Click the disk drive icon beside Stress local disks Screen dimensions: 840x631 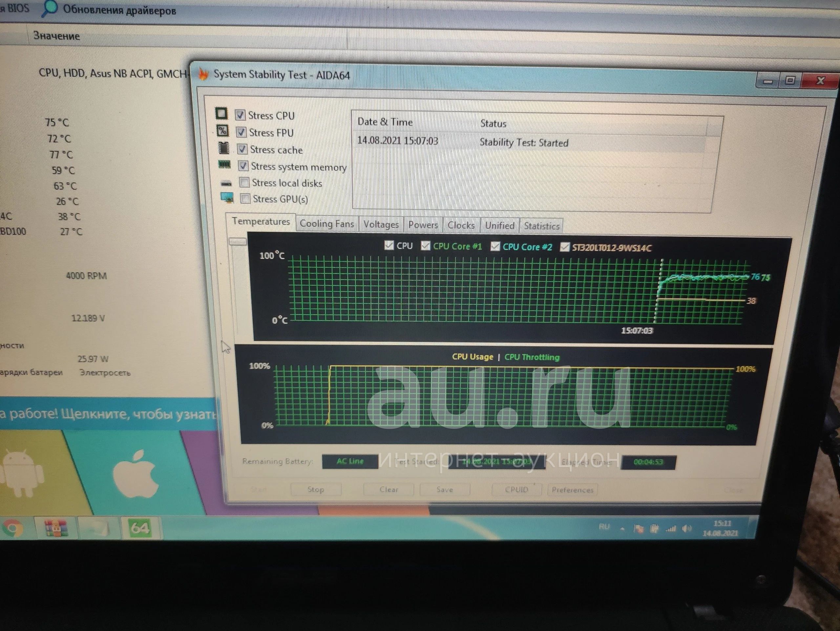pos(226,184)
